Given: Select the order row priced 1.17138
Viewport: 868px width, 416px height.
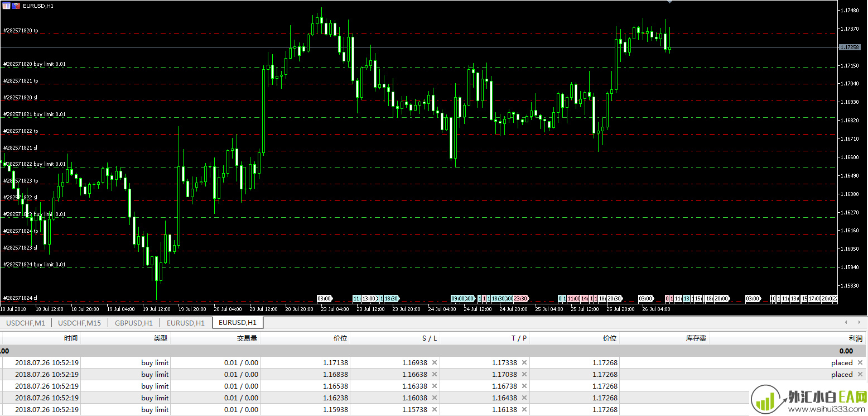Looking at the screenshot, I should 433,362.
